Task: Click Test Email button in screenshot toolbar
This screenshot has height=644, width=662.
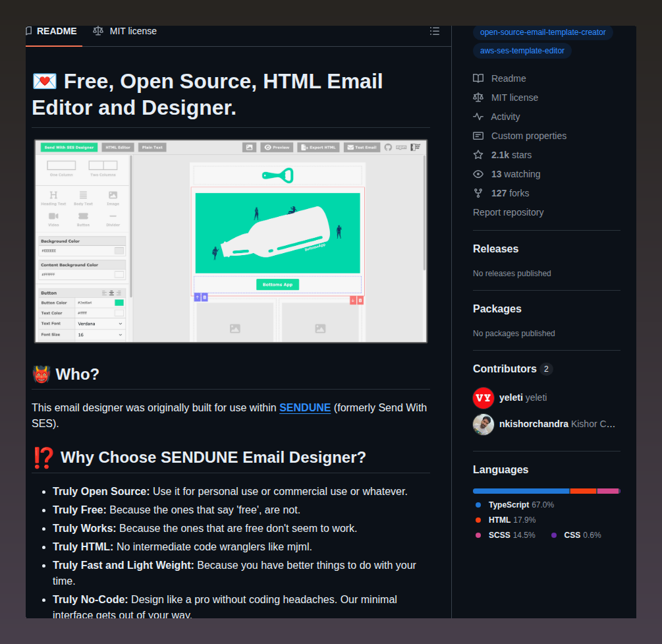Action: point(362,148)
